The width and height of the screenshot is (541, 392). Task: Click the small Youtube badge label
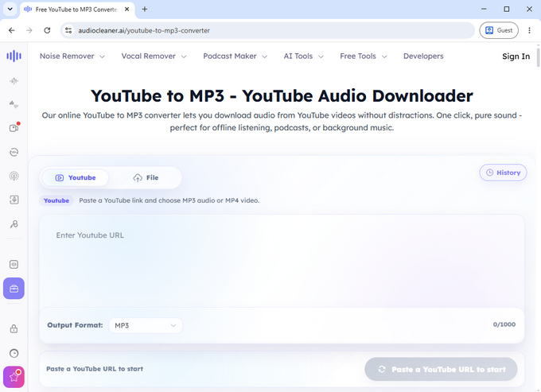56,200
